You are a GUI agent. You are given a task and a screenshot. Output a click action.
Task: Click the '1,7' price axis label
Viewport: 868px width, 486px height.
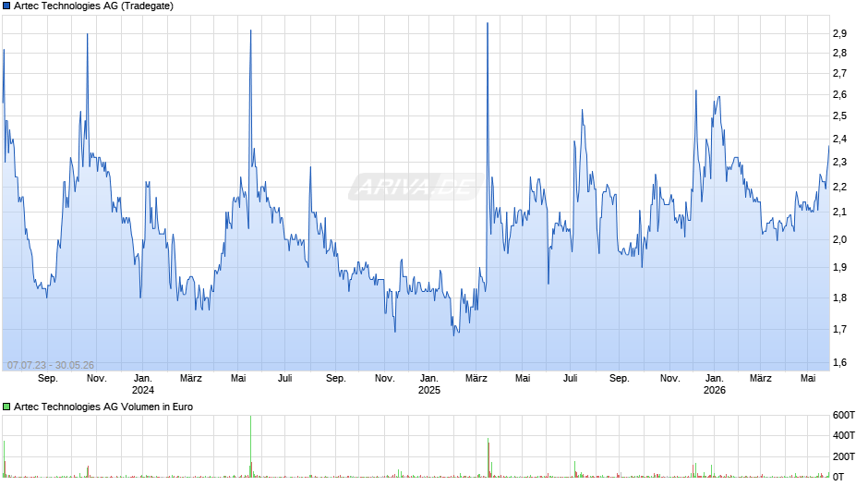(839, 330)
